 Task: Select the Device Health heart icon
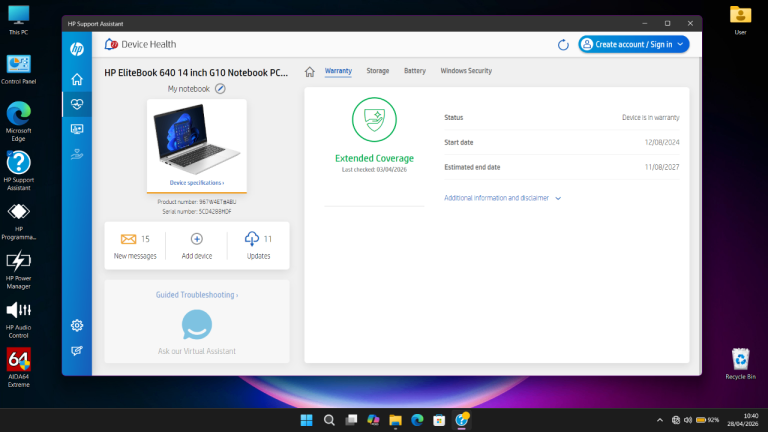77,104
